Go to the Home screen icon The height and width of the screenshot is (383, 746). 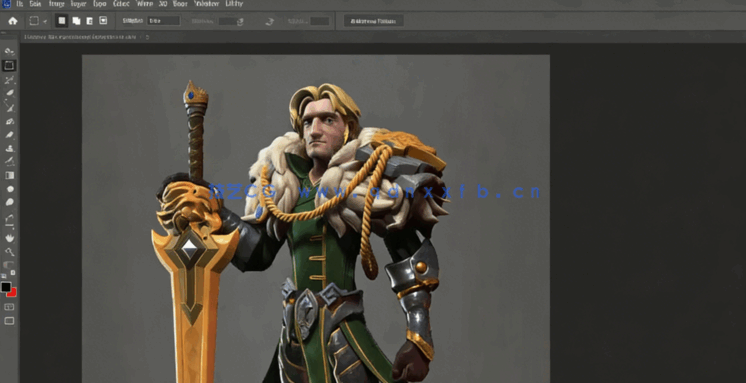click(x=13, y=21)
